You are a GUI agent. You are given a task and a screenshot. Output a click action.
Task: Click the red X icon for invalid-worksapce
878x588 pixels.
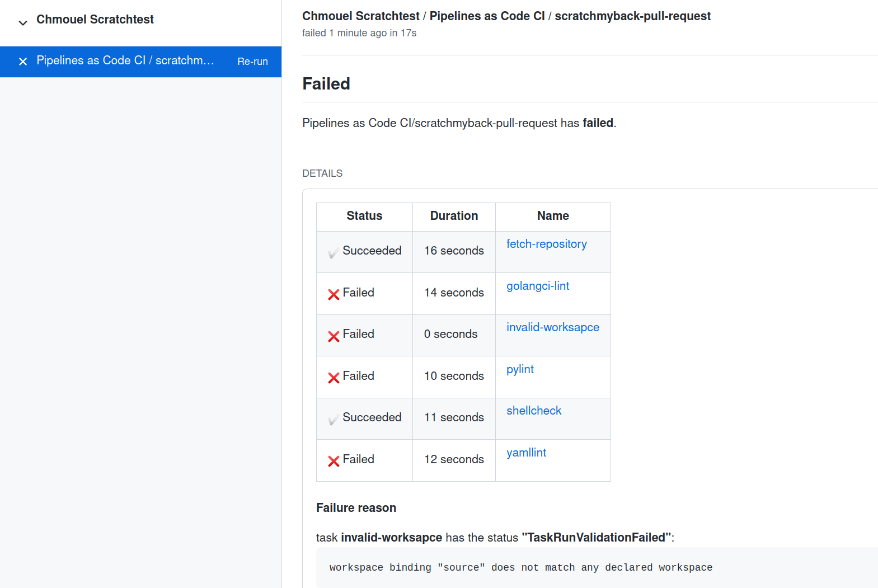coord(334,336)
